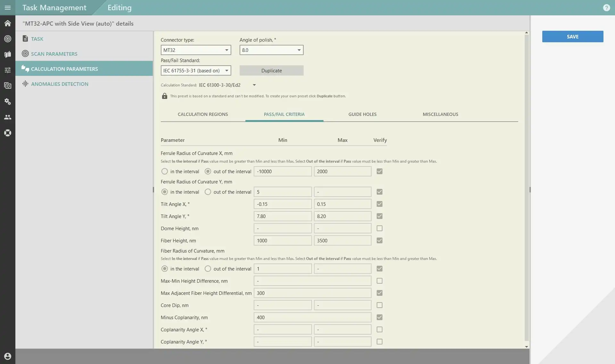Switch to the GUIDE HOLES tab
Viewport: 615px width, 364px height.
tap(362, 114)
